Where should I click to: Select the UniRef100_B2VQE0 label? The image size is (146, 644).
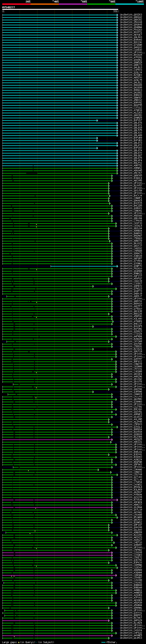[131, 75]
